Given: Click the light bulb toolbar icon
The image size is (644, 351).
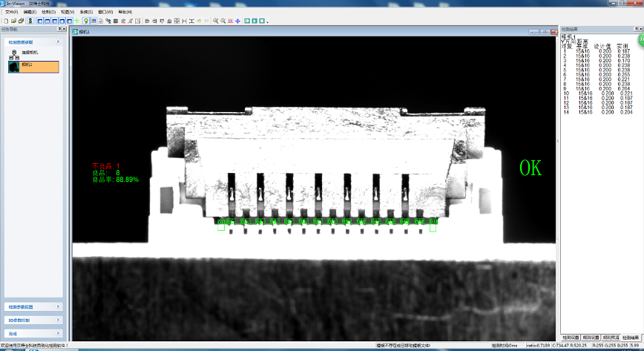Looking at the screenshot, I should 86,21.
